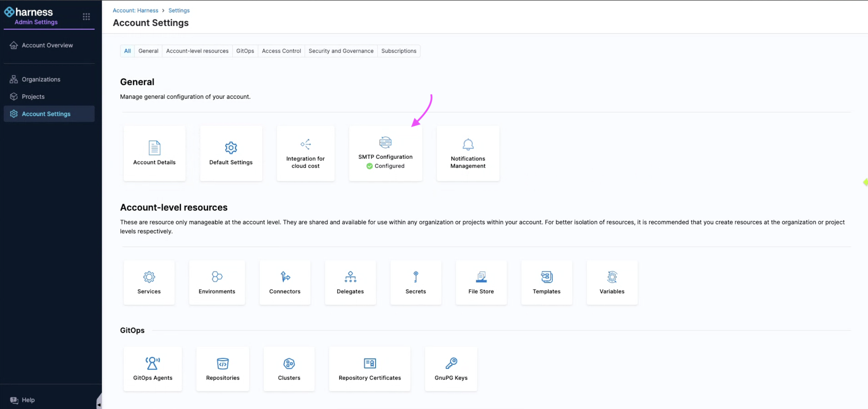
Task: Select the Security and Governance tab
Action: click(341, 51)
